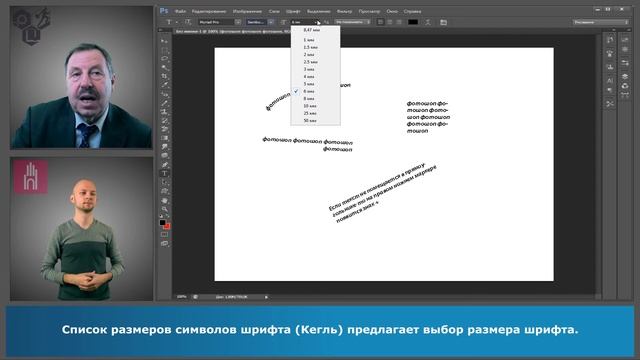Select the Healing Brush tool
The width and height of the screenshot is (640, 360).
164,94
